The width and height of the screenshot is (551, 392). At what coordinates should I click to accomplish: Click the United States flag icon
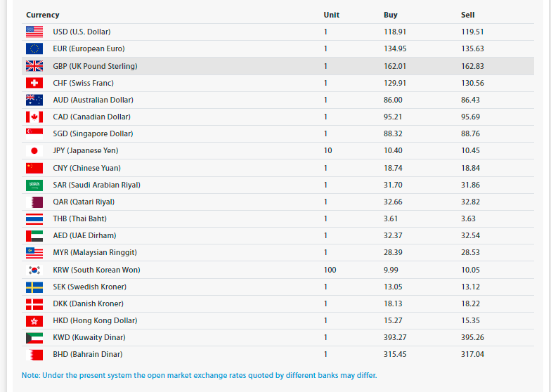click(x=34, y=32)
